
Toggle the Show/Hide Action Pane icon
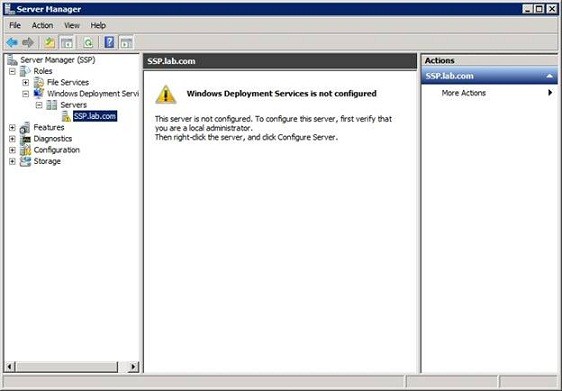pos(126,43)
